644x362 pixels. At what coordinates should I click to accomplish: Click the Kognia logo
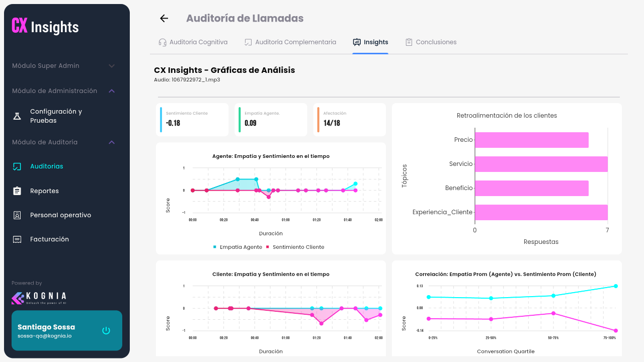39,298
